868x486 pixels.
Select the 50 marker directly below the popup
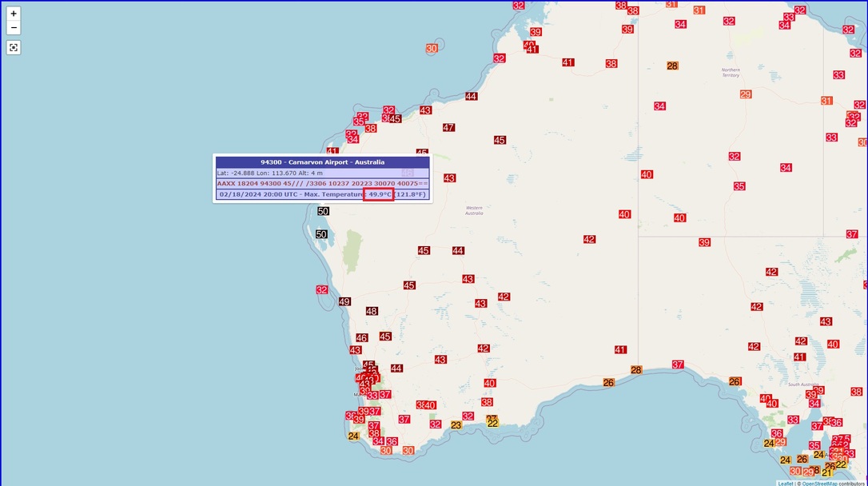[x=323, y=211]
